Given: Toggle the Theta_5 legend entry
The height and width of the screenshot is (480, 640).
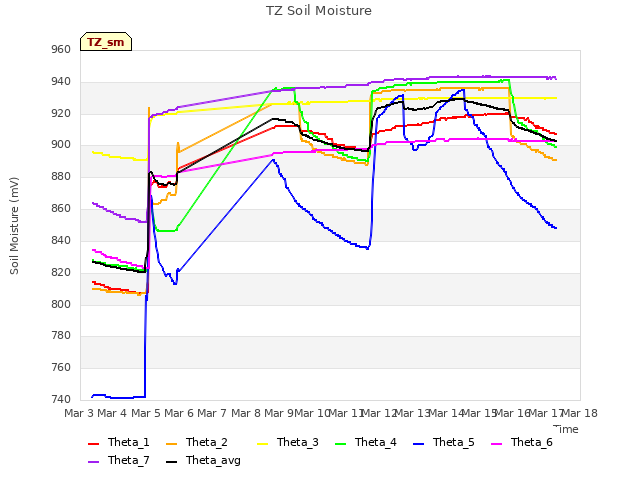Looking at the screenshot, I should click(444, 442).
